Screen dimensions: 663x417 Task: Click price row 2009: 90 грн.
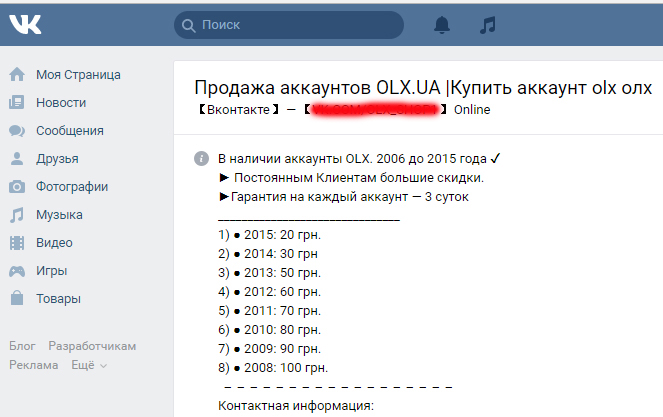269,349
